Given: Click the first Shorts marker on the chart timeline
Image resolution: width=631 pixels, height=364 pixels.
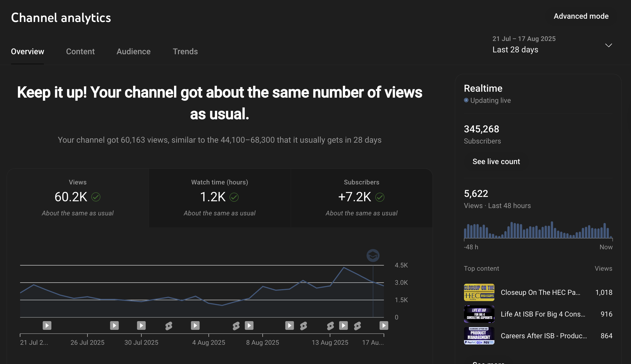Looking at the screenshot, I should [169, 325].
